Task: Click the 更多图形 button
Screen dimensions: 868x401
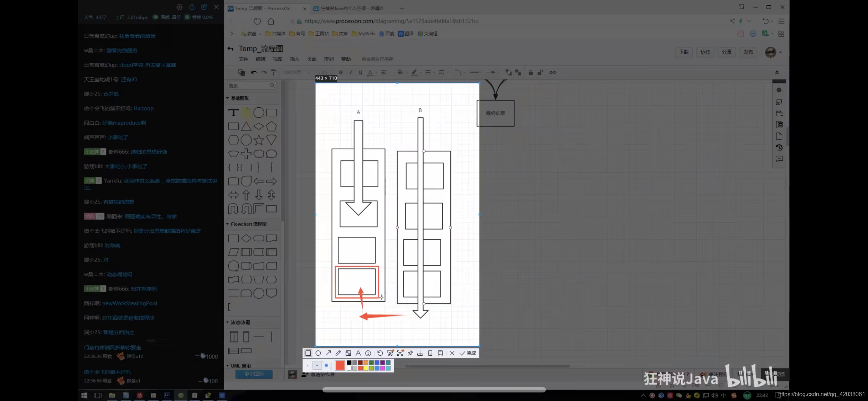Action: coord(254,374)
